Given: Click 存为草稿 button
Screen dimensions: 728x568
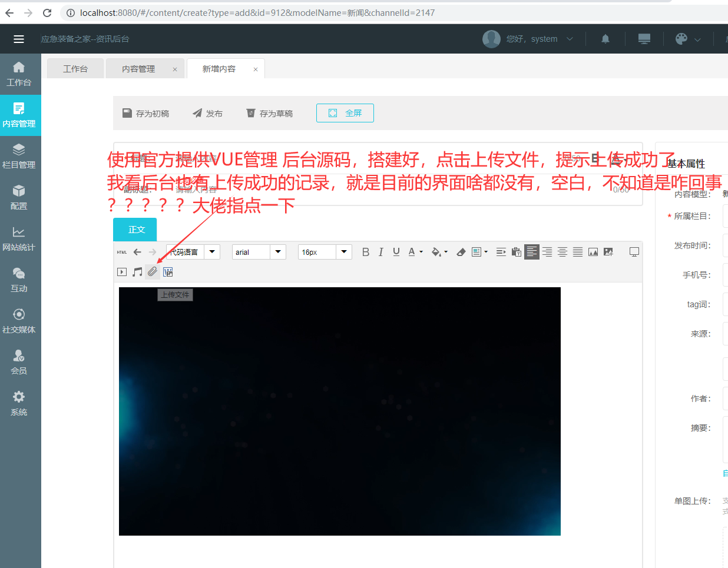Looking at the screenshot, I should 269,113.
